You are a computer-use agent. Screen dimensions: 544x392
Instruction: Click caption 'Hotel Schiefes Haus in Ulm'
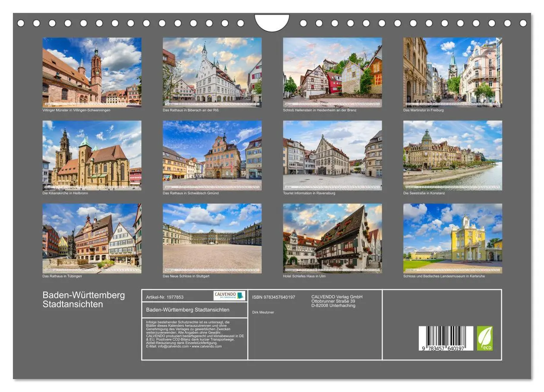tap(304, 276)
